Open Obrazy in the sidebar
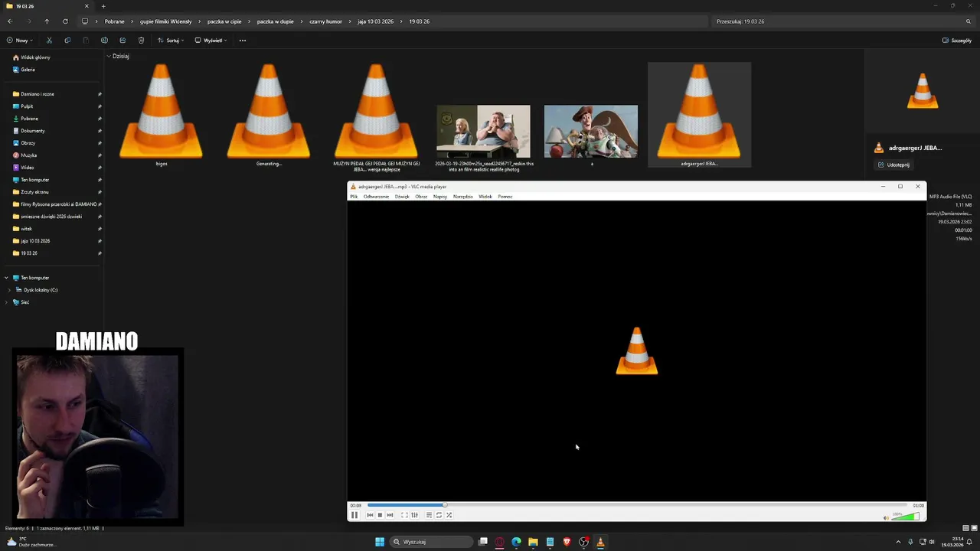 coord(28,143)
